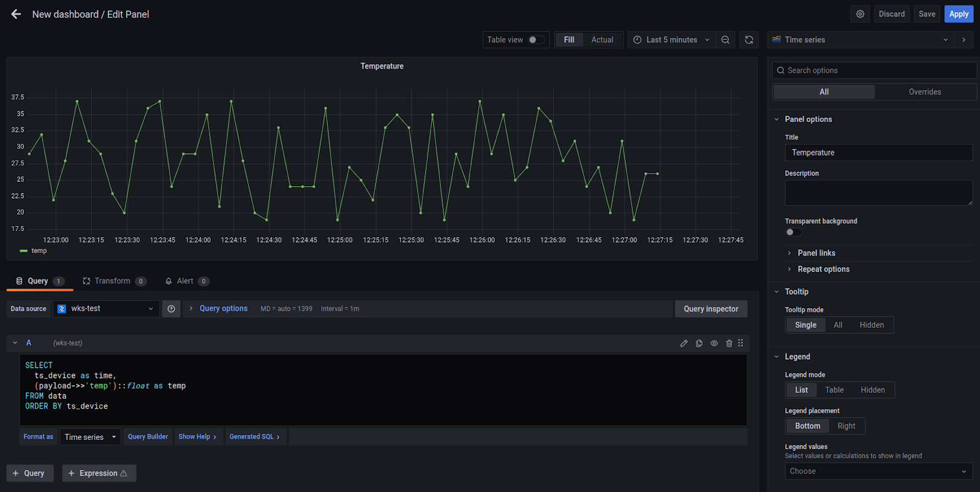Screen dimensions: 980x492
Task: Toggle Transparent background switch
Action: 793,232
